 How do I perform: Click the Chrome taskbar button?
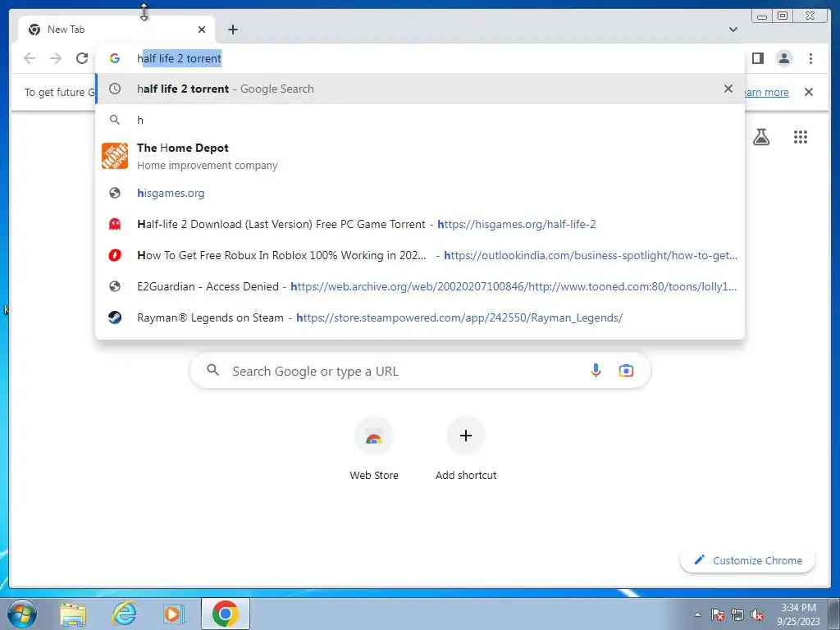[226, 614]
